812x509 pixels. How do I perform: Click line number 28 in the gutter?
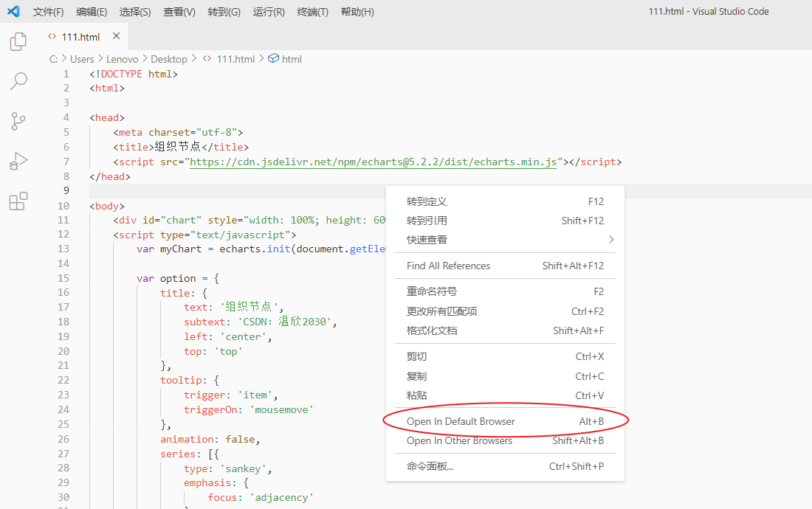63,468
